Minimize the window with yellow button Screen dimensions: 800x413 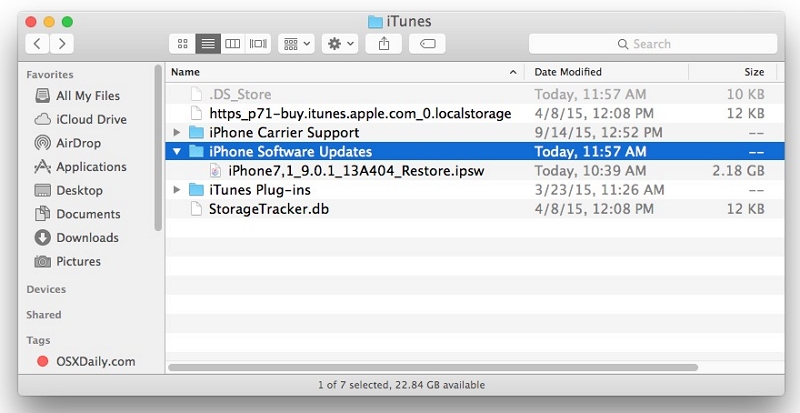[x=49, y=21]
